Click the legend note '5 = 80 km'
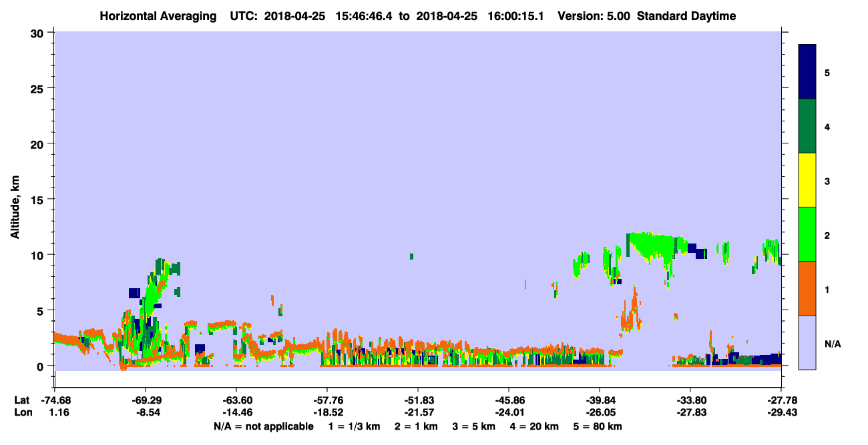This screenshot has width=868, height=445. pyautogui.click(x=598, y=426)
